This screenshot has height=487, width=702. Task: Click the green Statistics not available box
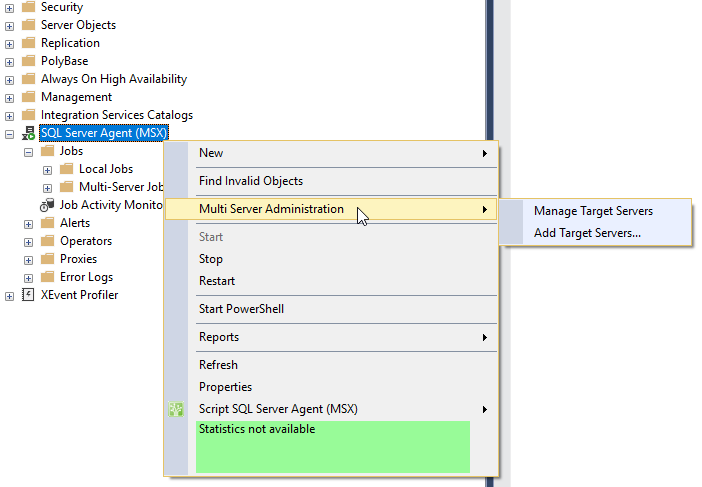pyautogui.click(x=333, y=447)
